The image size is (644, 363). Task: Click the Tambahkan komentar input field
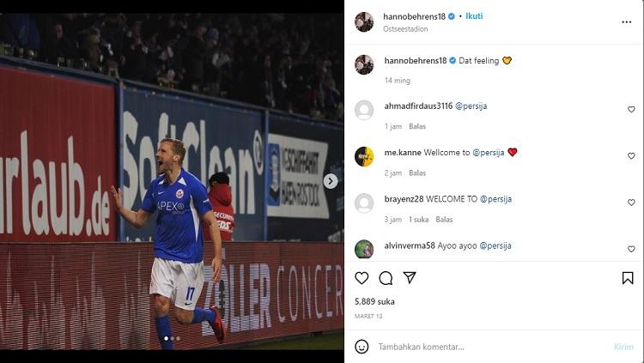[481, 347]
